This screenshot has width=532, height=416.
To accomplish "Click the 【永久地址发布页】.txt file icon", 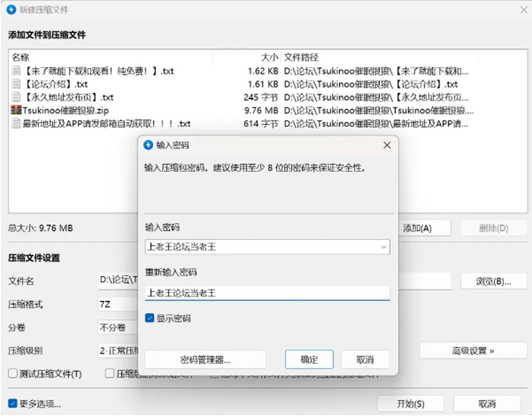I will tap(16, 97).
